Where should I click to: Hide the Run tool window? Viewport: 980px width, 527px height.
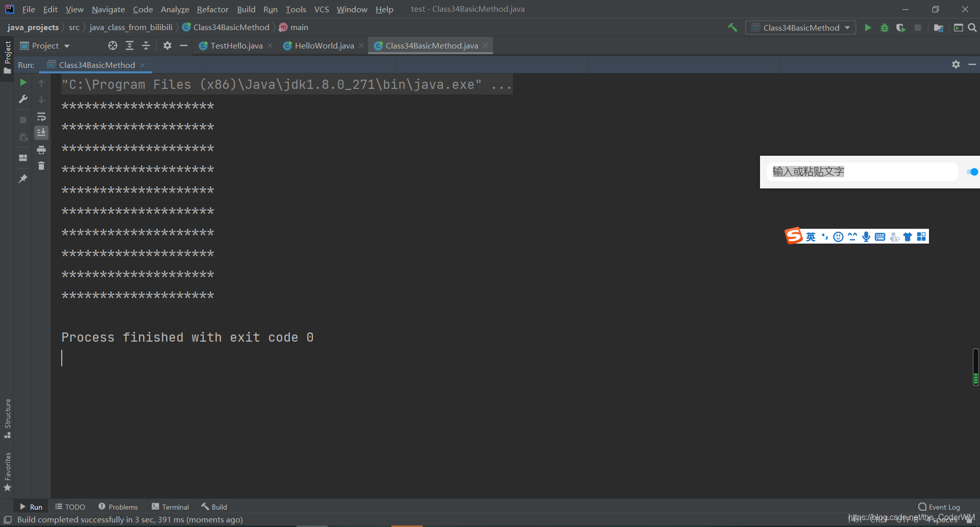click(x=972, y=64)
